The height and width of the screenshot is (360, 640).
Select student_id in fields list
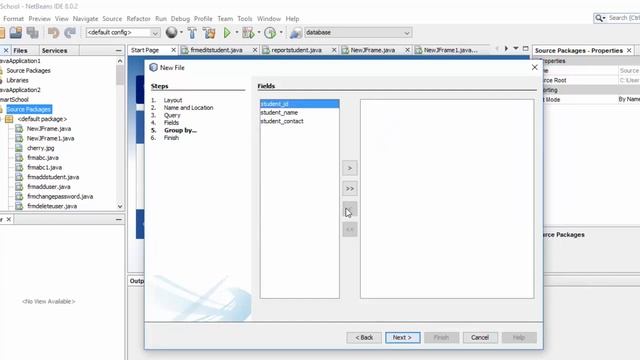click(300, 104)
